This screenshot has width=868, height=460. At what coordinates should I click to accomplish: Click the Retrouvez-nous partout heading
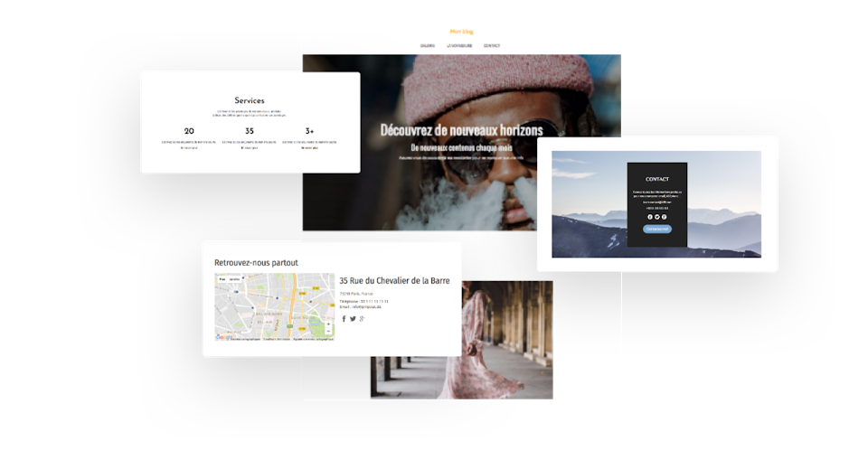click(x=256, y=262)
